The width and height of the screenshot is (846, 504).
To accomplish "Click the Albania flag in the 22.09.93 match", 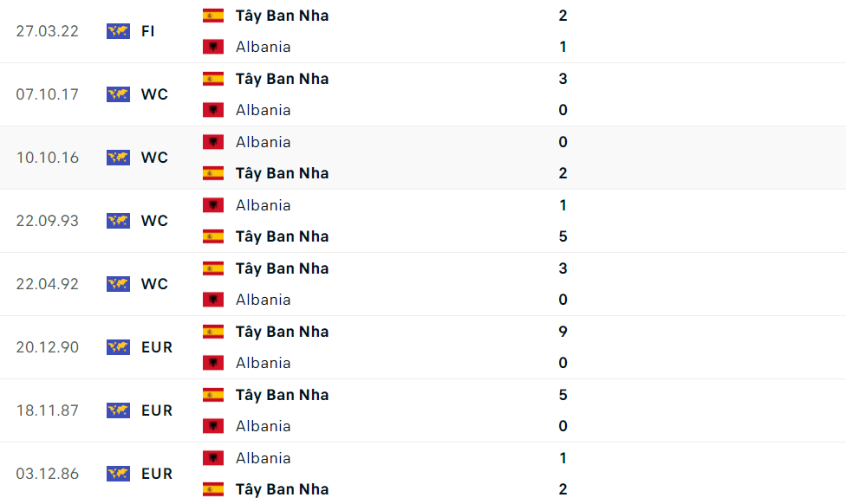I will pos(213,205).
